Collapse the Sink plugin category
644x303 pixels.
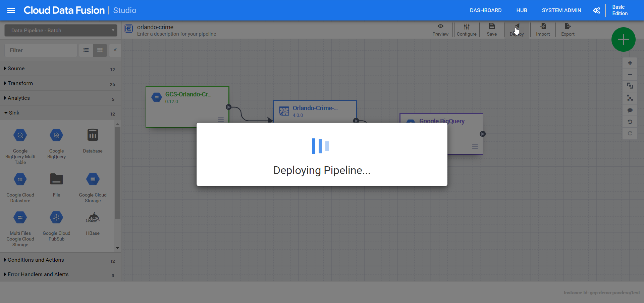(x=14, y=113)
